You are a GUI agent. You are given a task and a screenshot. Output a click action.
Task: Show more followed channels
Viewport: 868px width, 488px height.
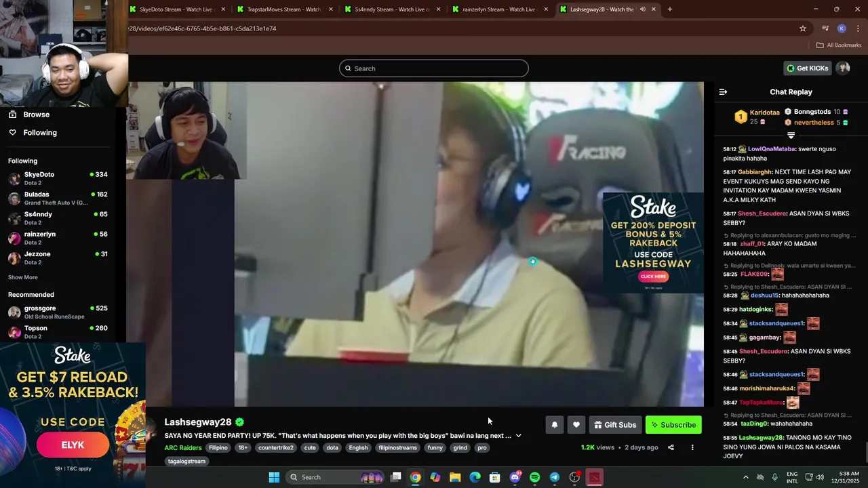pyautogui.click(x=23, y=277)
